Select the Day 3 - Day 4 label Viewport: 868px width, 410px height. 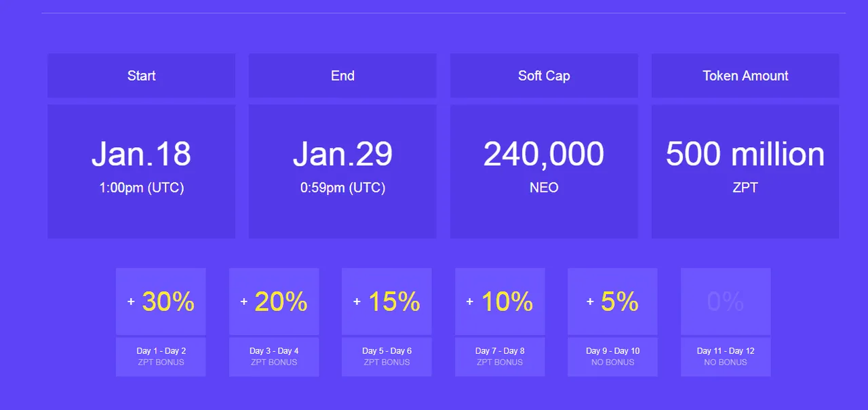pyautogui.click(x=274, y=351)
